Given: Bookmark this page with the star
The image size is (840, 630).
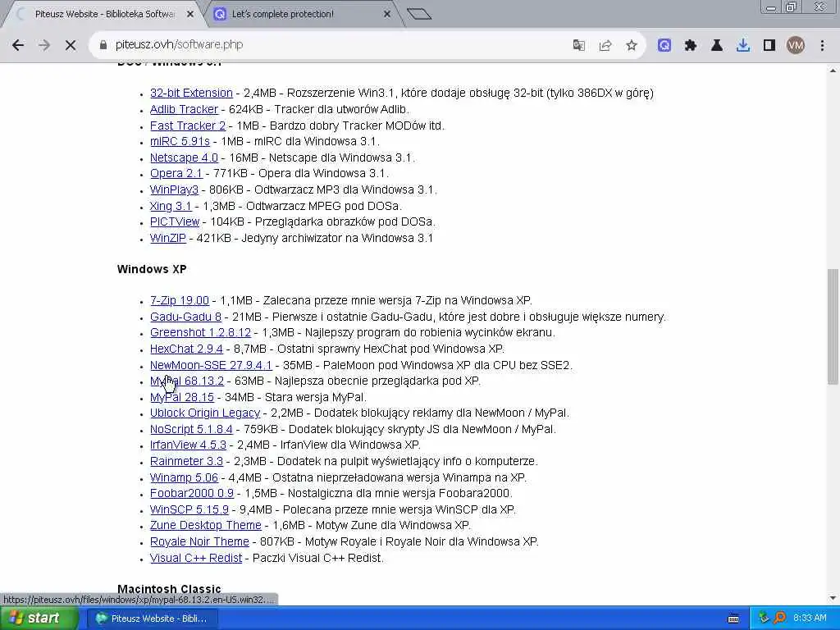Looking at the screenshot, I should tap(632, 45).
